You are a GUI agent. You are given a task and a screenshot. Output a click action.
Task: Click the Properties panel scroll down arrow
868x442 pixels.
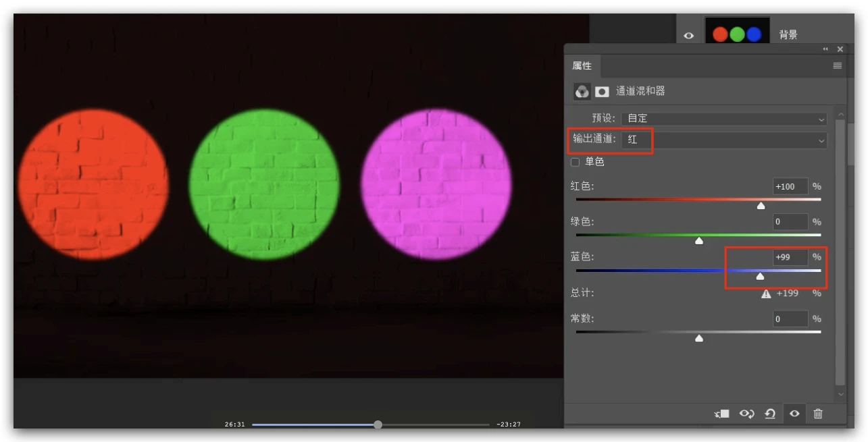coord(840,394)
